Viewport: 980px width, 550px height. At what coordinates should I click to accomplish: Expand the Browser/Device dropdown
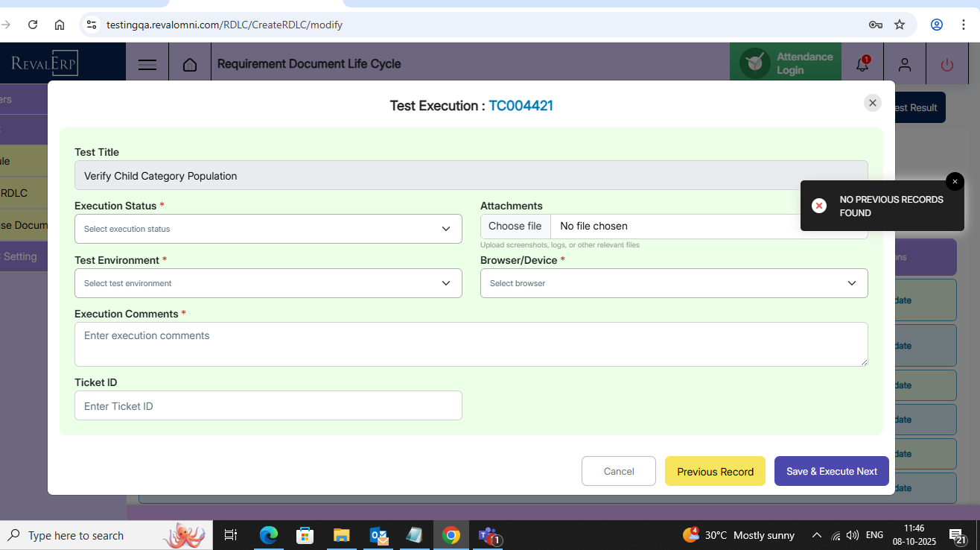tap(673, 283)
